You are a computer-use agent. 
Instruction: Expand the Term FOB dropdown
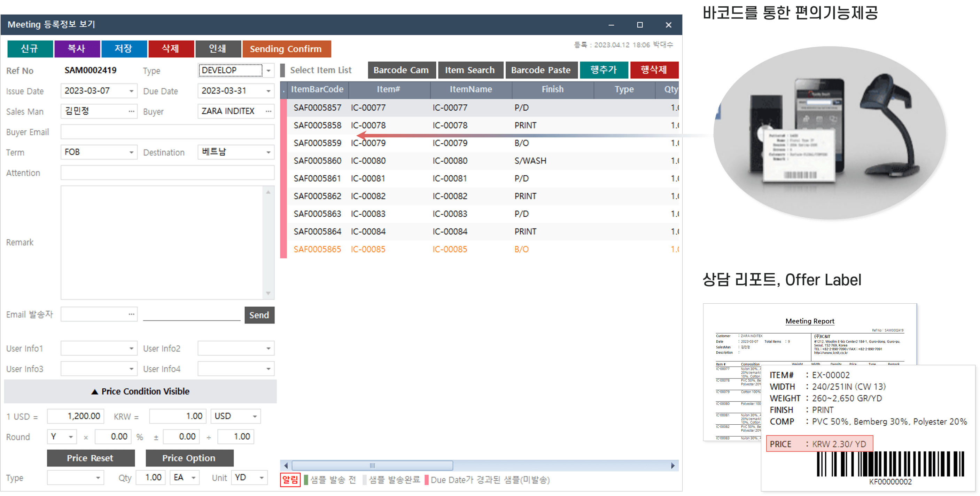(x=131, y=152)
